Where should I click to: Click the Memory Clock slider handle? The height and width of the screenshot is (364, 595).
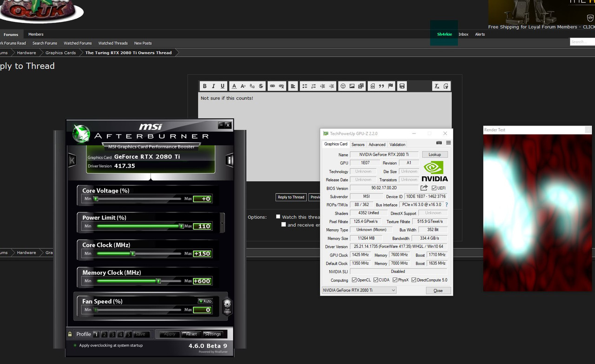[x=159, y=281]
